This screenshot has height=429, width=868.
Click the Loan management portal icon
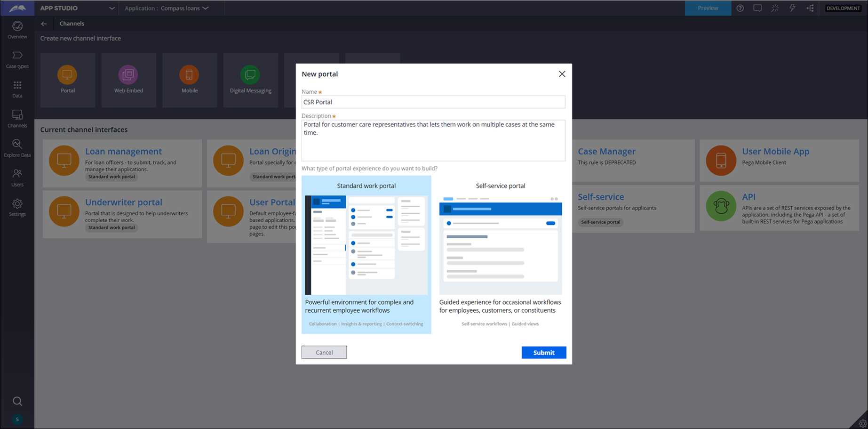pyautogui.click(x=64, y=161)
